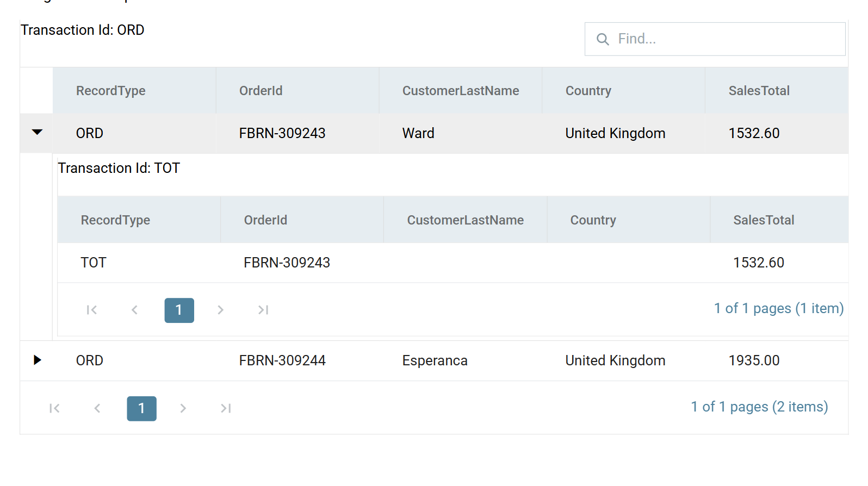The height and width of the screenshot is (486, 868).
Task: Go to first page in nested TOT pager
Action: click(92, 310)
